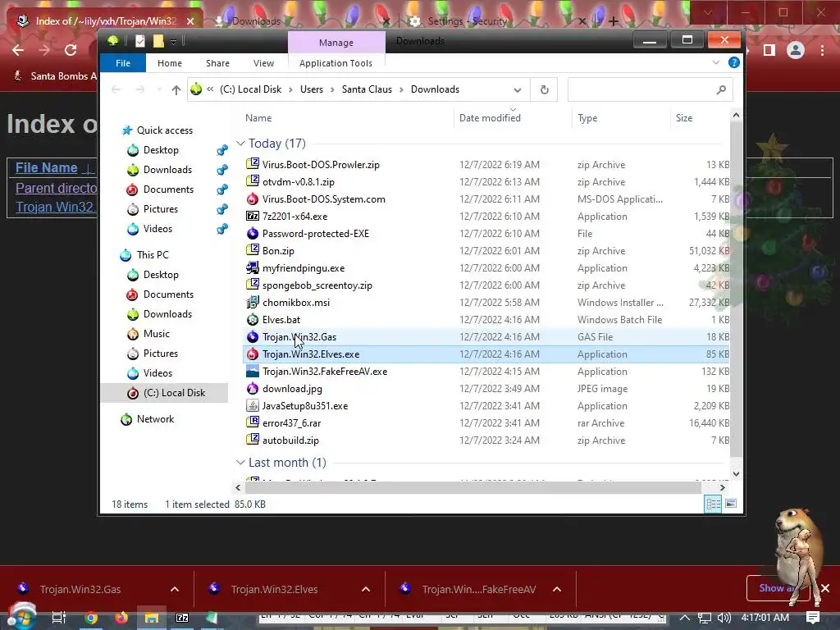The image size is (840, 630).
Task: Click the search Downloads input field
Action: point(650,89)
